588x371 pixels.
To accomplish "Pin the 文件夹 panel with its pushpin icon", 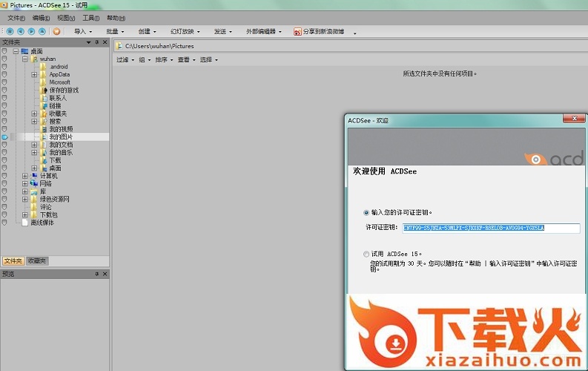I will 96,42.
